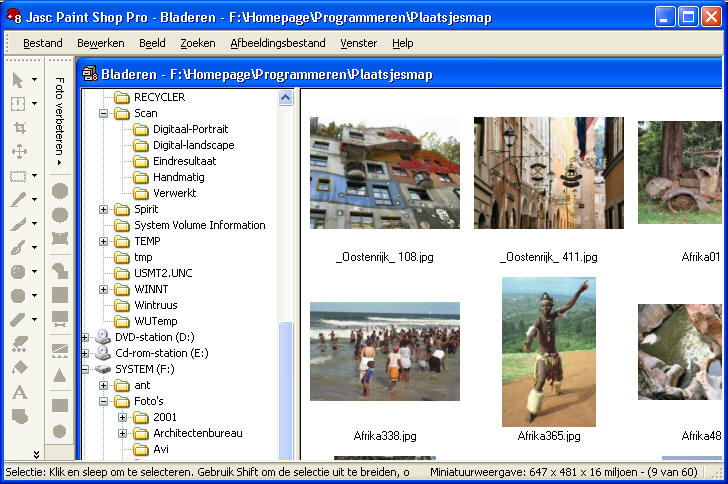Select the Handmatig folder
This screenshot has width=728, height=484.
(178, 177)
